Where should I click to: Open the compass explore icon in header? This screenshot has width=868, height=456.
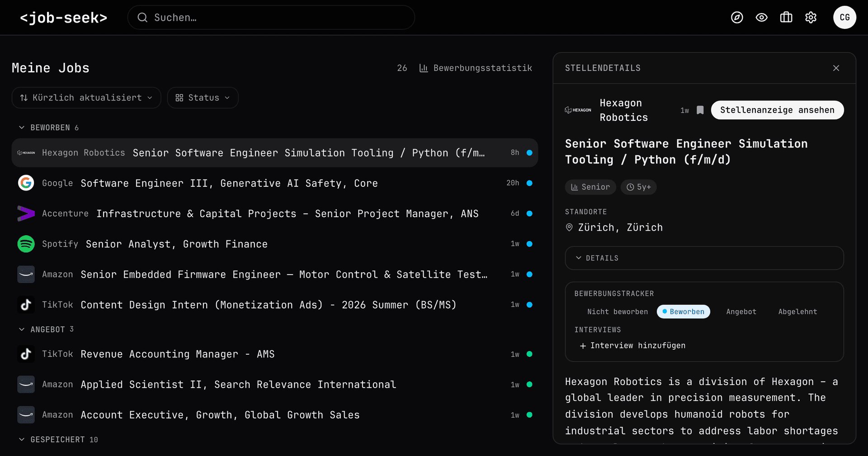point(737,18)
